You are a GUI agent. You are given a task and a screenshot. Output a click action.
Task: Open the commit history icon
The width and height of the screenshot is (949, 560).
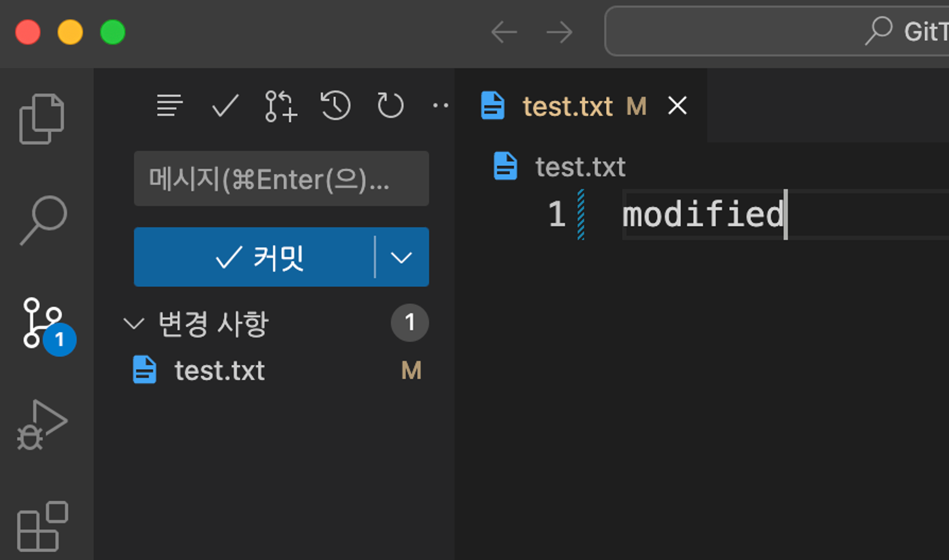coord(335,105)
